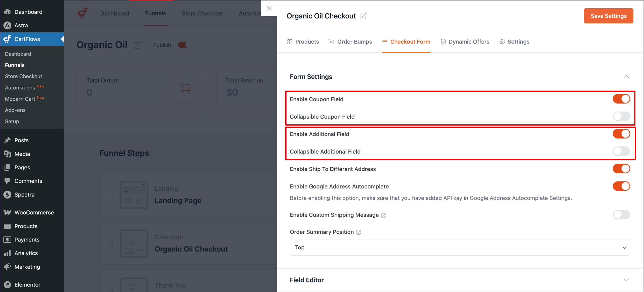
Task: Click the Analytics bar chart icon
Action: click(7, 253)
